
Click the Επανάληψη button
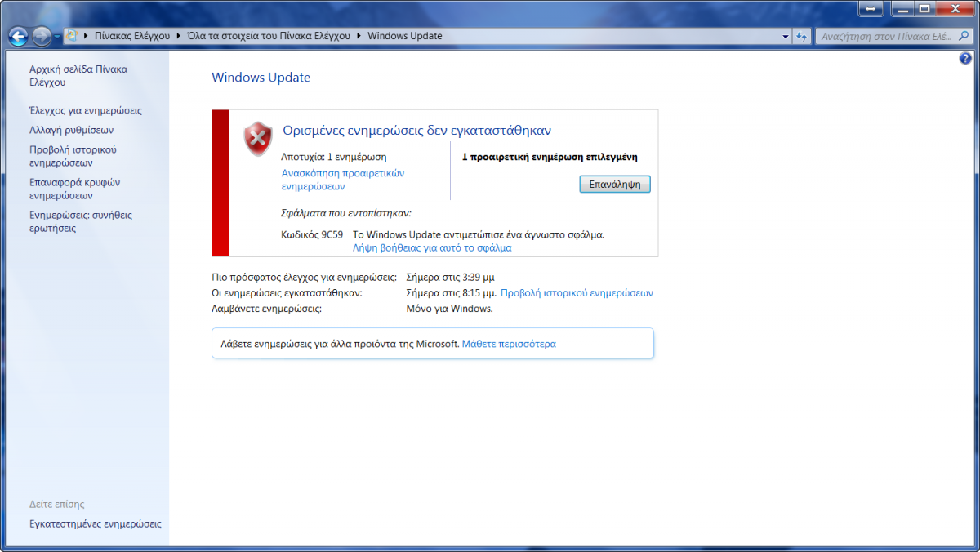615,185
